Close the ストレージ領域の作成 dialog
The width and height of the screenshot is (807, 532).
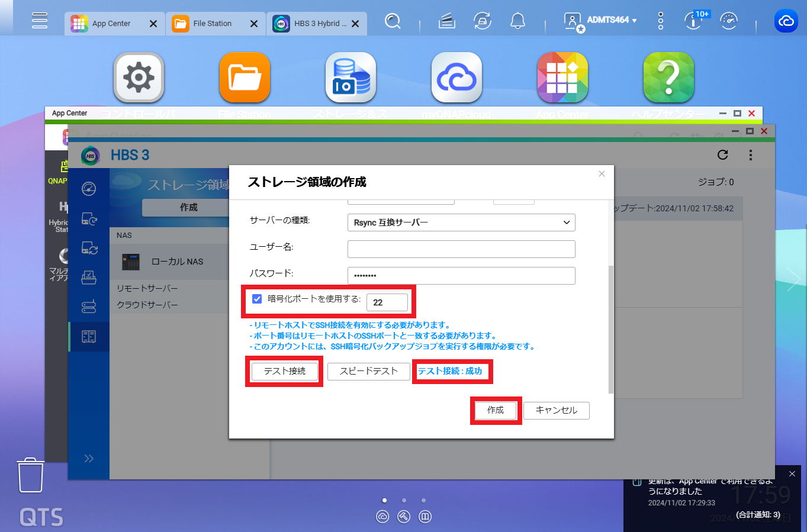(x=602, y=174)
